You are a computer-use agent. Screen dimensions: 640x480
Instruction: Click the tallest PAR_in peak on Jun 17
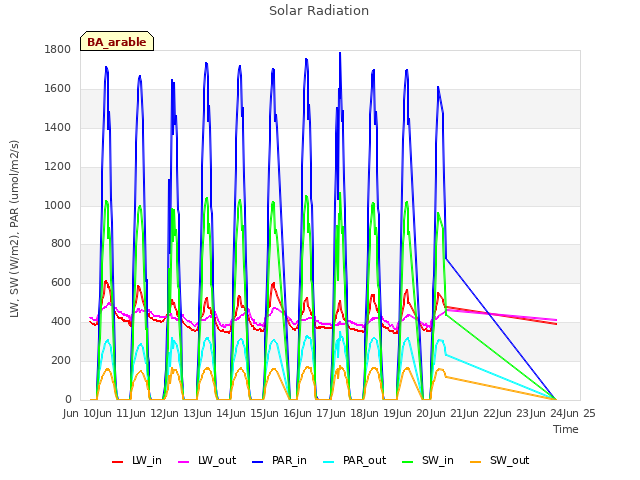[x=340, y=53]
